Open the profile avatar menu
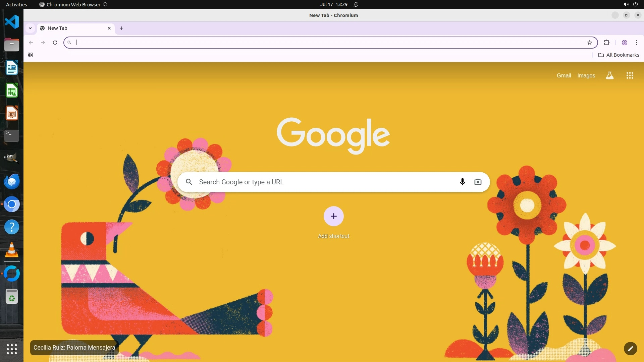 click(x=624, y=43)
